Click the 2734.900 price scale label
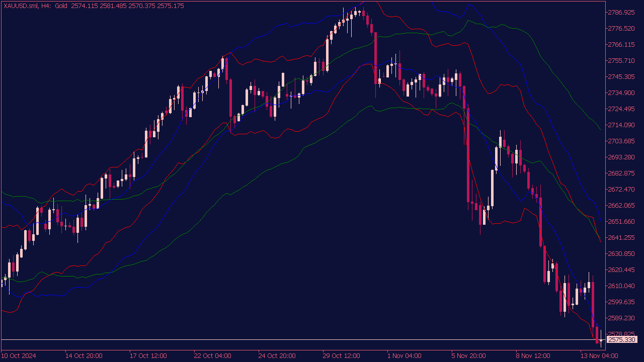Viewport: 644px width, 362px height. [x=622, y=93]
